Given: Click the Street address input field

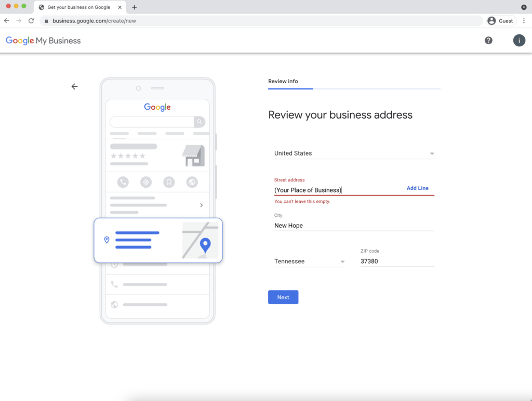Looking at the screenshot, I should [x=339, y=190].
